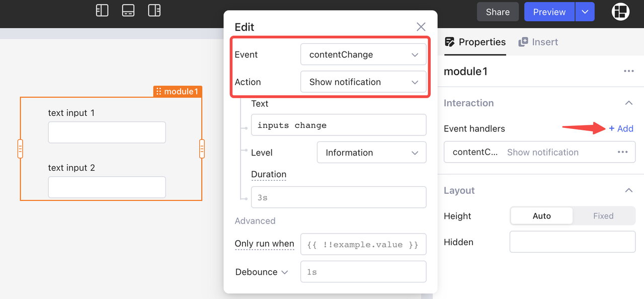Switch to the Insert tab

[x=538, y=42]
